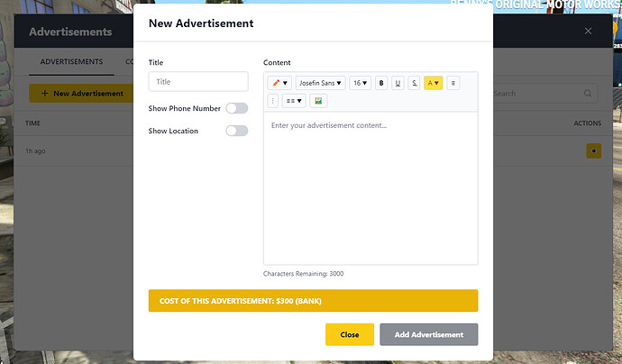
Task: Open the Josefin Sans font dropdown
Action: tap(320, 83)
